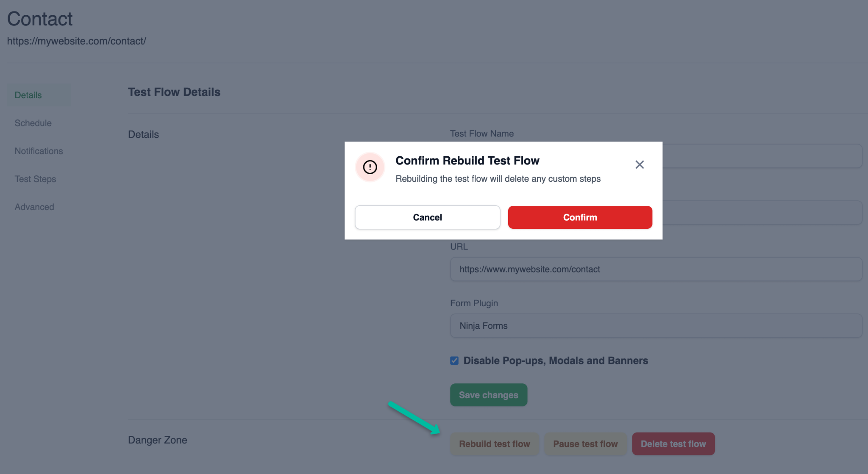Screen dimensions: 868x474
Task: Open the Advanced settings tab
Action: [x=34, y=207]
